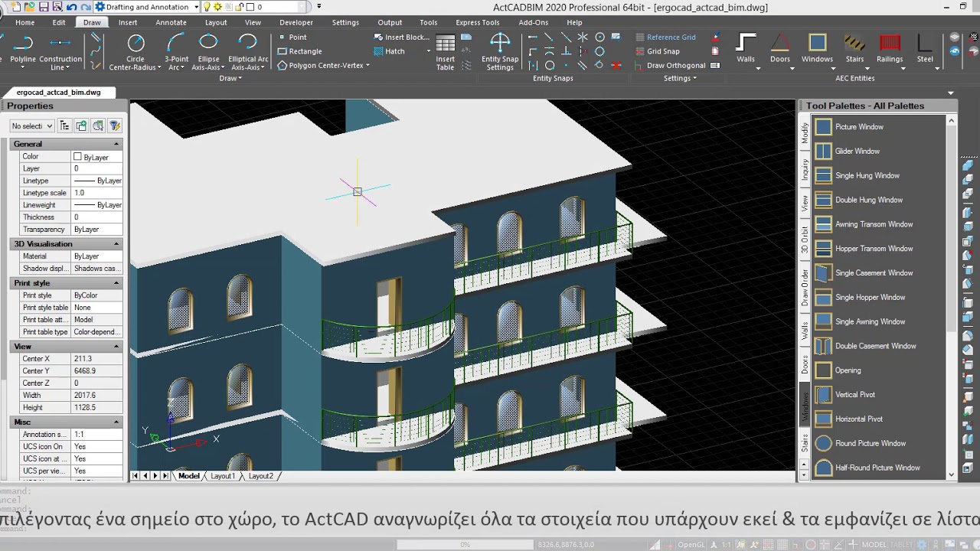
Task: Open the Steel AEC entity tool
Action: (925, 51)
